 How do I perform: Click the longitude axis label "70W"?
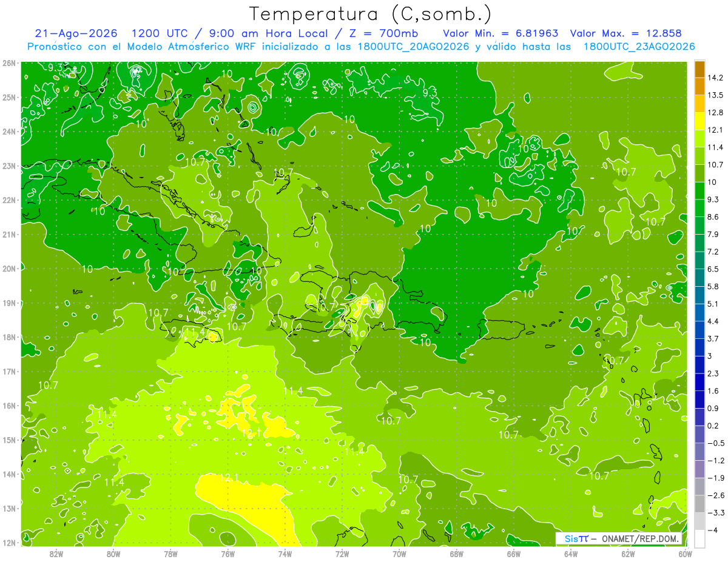(x=399, y=554)
